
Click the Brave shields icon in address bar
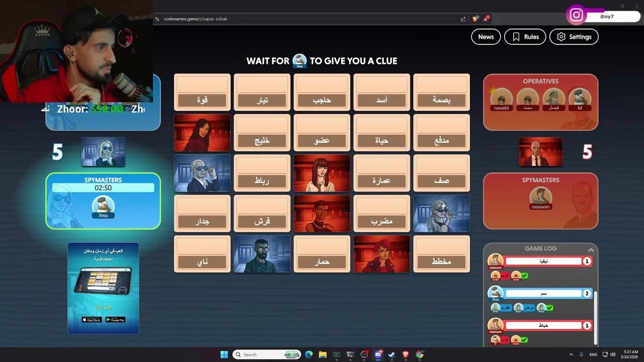pos(475,19)
